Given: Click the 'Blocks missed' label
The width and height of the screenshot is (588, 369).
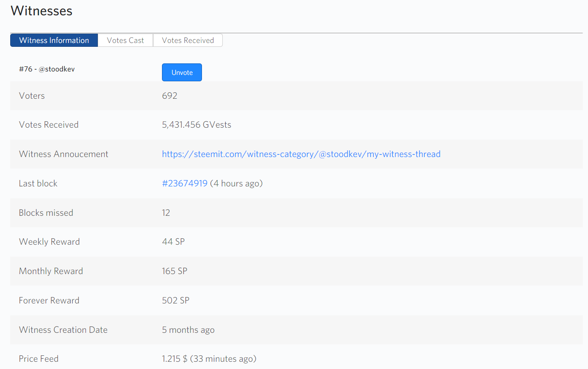Looking at the screenshot, I should (x=46, y=213).
